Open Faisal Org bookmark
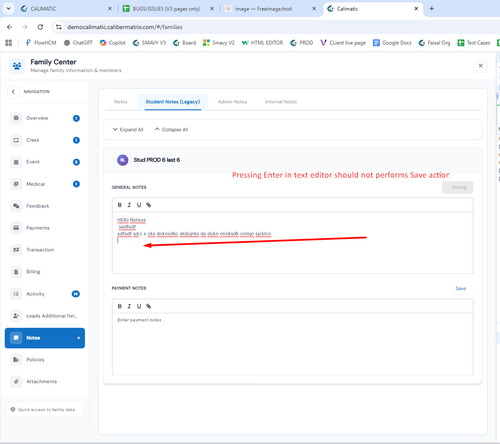This screenshot has width=500, height=444. tap(434, 43)
